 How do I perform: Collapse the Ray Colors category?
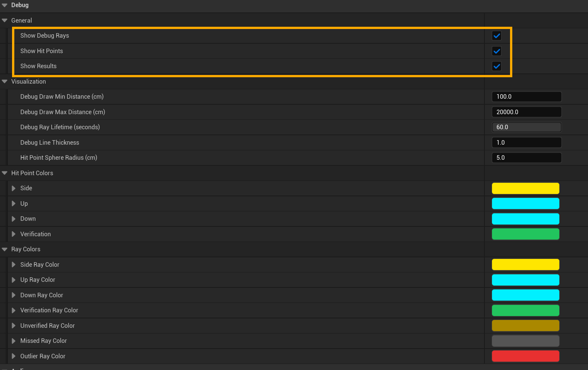click(x=5, y=249)
